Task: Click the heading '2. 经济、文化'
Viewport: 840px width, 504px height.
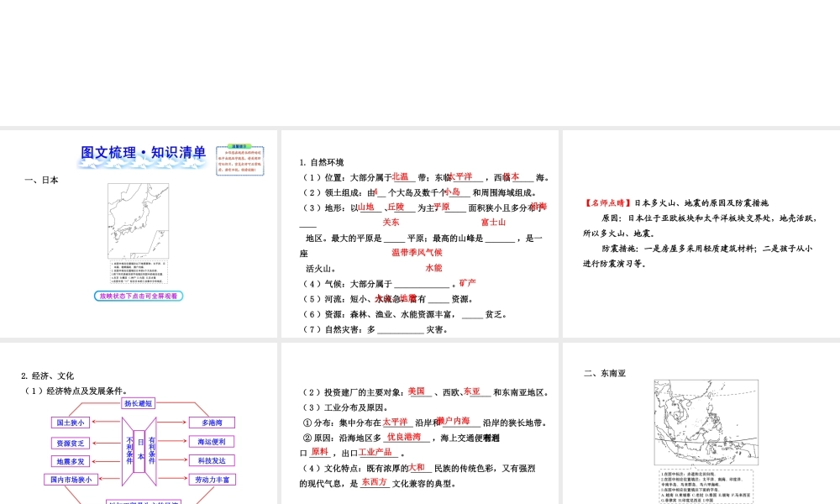Action: point(48,376)
